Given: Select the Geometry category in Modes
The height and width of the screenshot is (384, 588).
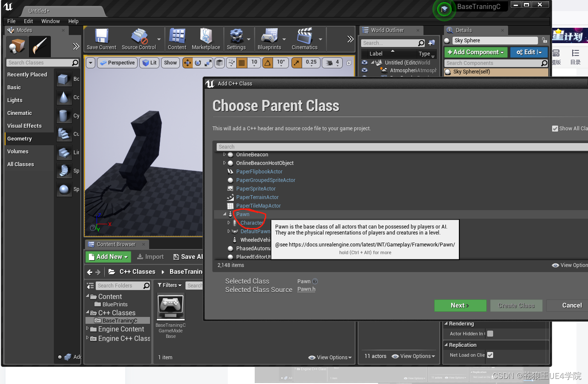Looking at the screenshot, I should pos(29,138).
